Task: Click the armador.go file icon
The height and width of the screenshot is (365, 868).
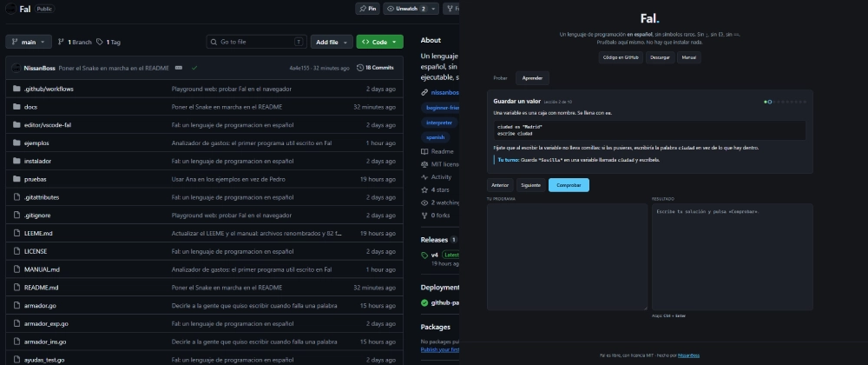Action: (x=16, y=306)
